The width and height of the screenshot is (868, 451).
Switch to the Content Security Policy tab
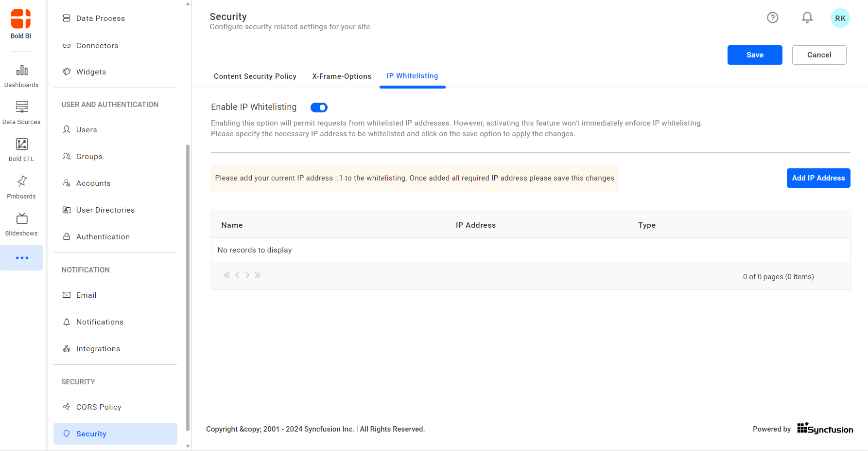pyautogui.click(x=255, y=76)
